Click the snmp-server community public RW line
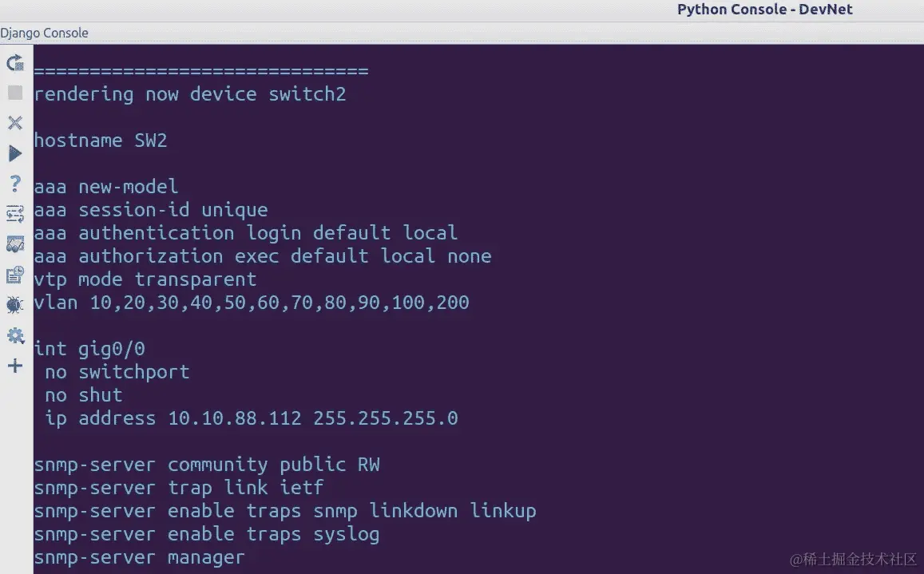 coord(207,465)
